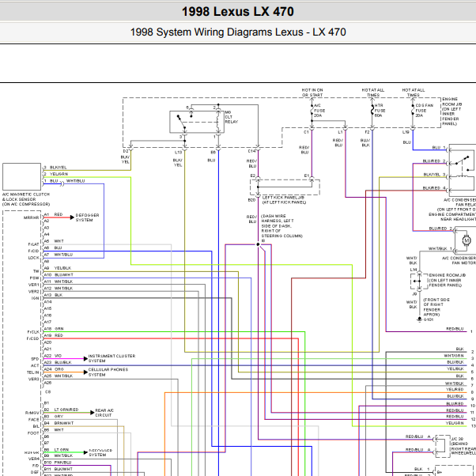Click the "1998 Lexus LX 470" title
This screenshot has height=476, width=476.
238,12
